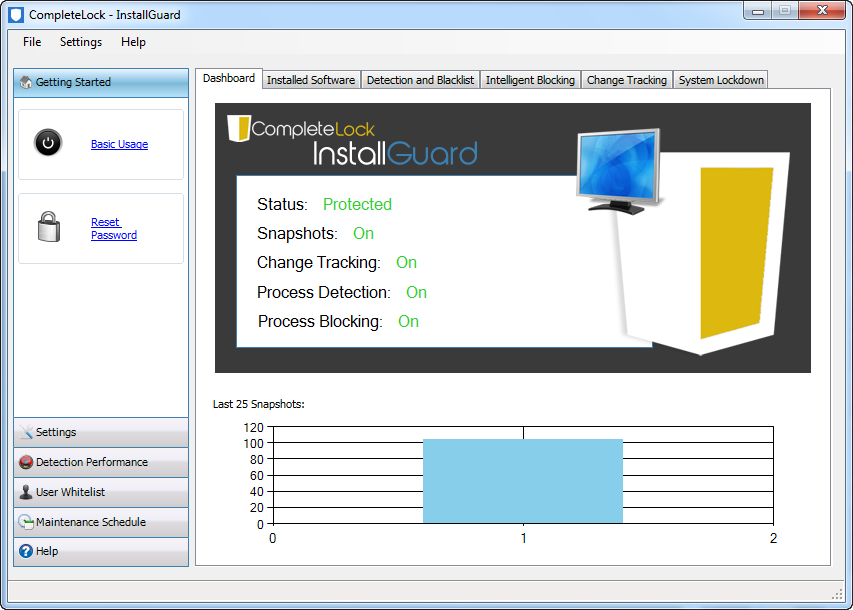Expand the Settings sidebar section
This screenshot has width=853, height=610.
pos(101,433)
